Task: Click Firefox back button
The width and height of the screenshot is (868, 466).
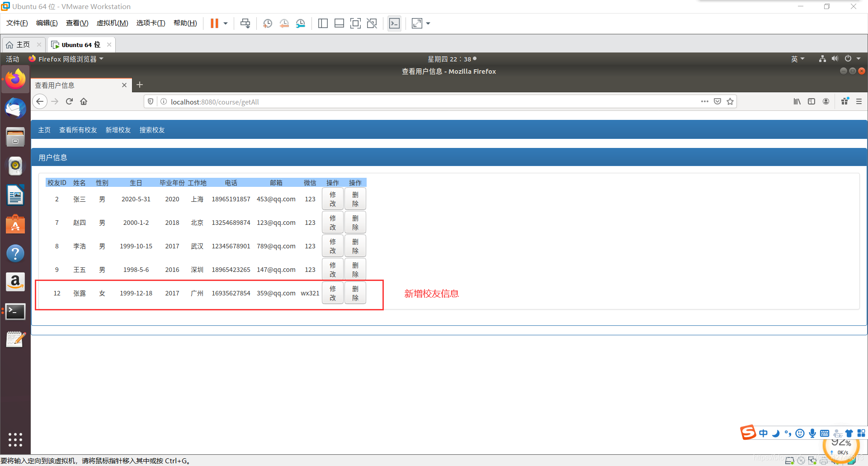Action: 40,101
